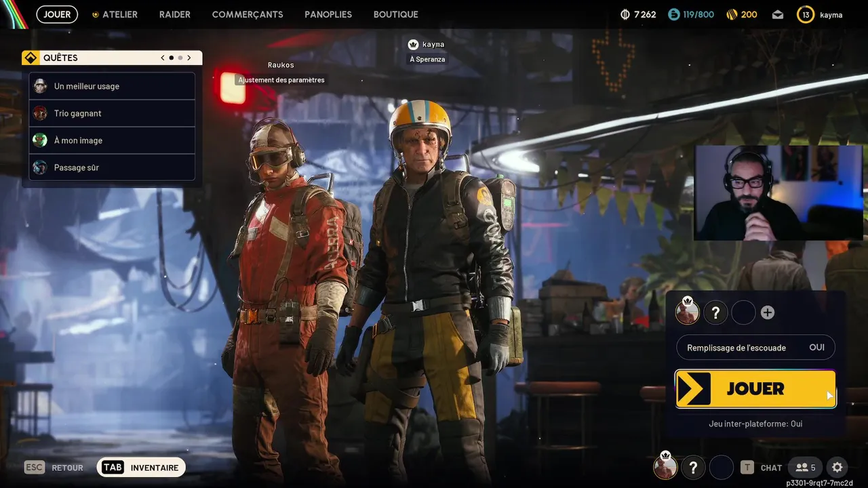Screen dimensions: 868x488
Task: Click the bottom bar squad leader avatar
Action: 665,467
